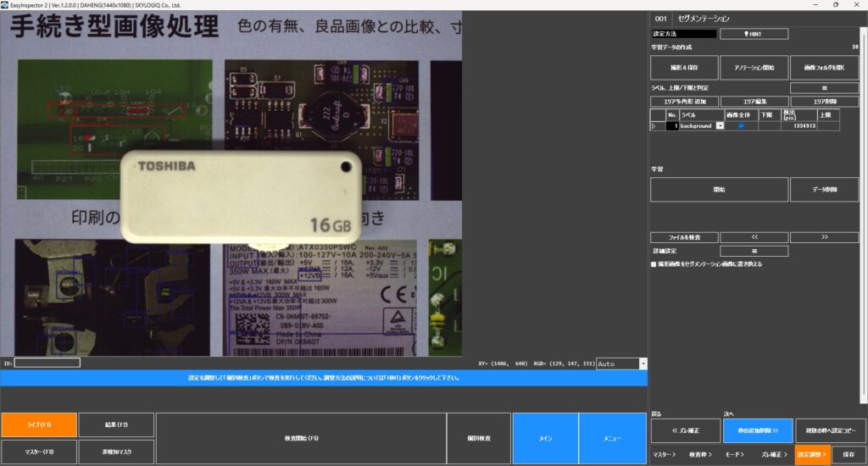Click the HINT lightbulb button

click(754, 34)
